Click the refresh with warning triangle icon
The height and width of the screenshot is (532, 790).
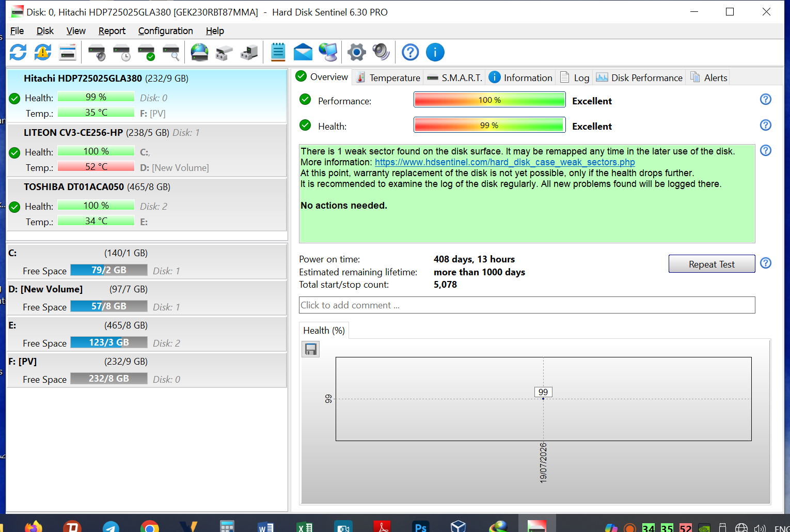43,52
